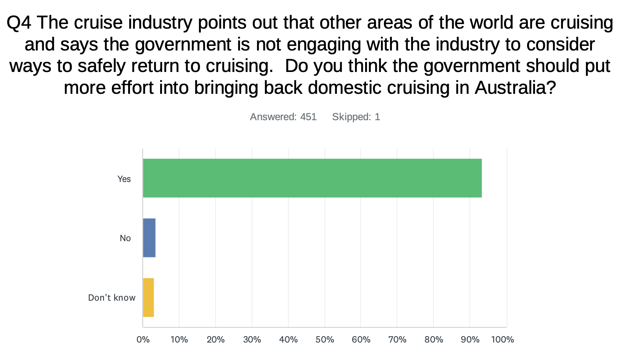Viewport: 633px width, 364px height.
Task: Click the 90% axis tick label
Action: pos(470,340)
